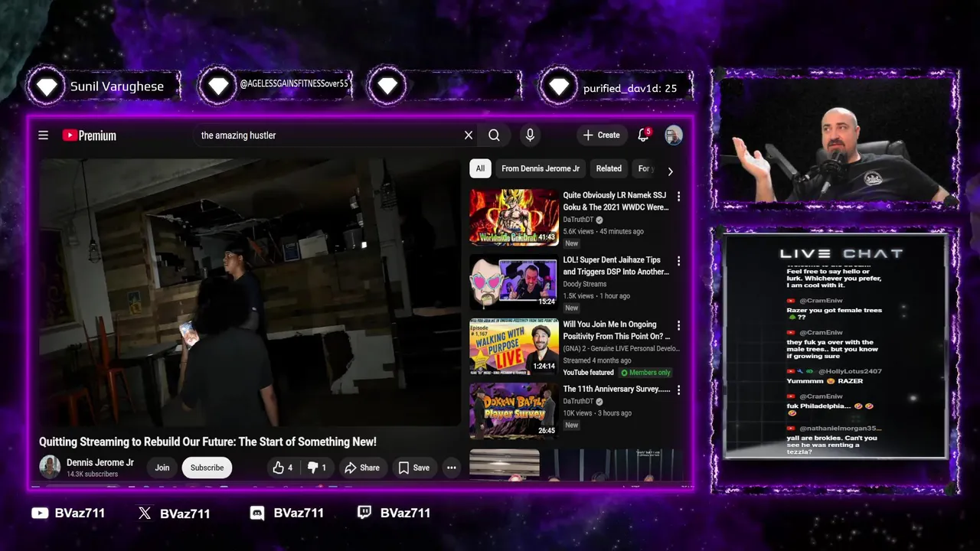Open the Walking With Purpose Live thumbnail
The height and width of the screenshot is (551, 980).
point(514,347)
